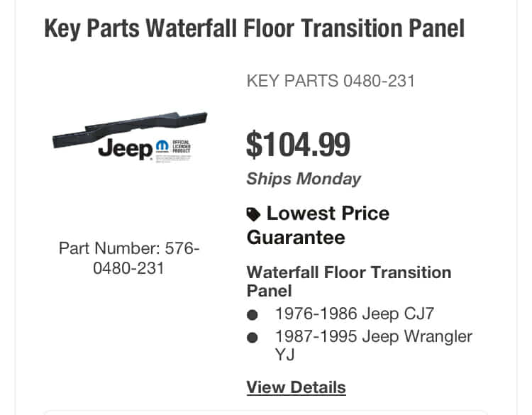The width and height of the screenshot is (532, 415).
Task: Click the Jeep brand logo
Action: click(x=125, y=149)
